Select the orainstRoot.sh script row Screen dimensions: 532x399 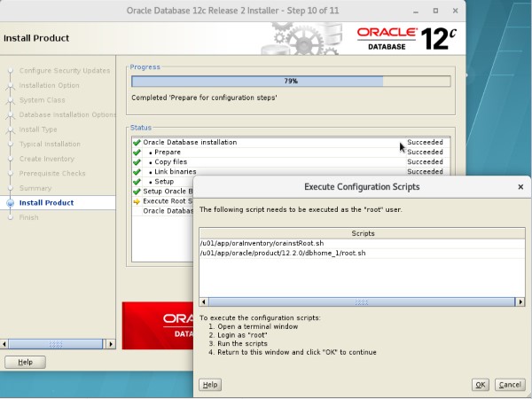[x=362, y=243]
